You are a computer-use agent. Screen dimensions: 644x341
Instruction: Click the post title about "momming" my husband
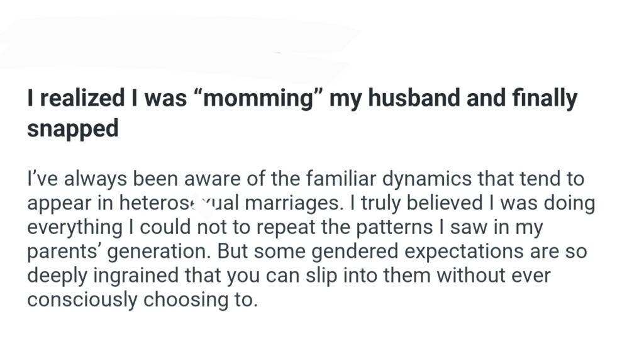[302, 100]
